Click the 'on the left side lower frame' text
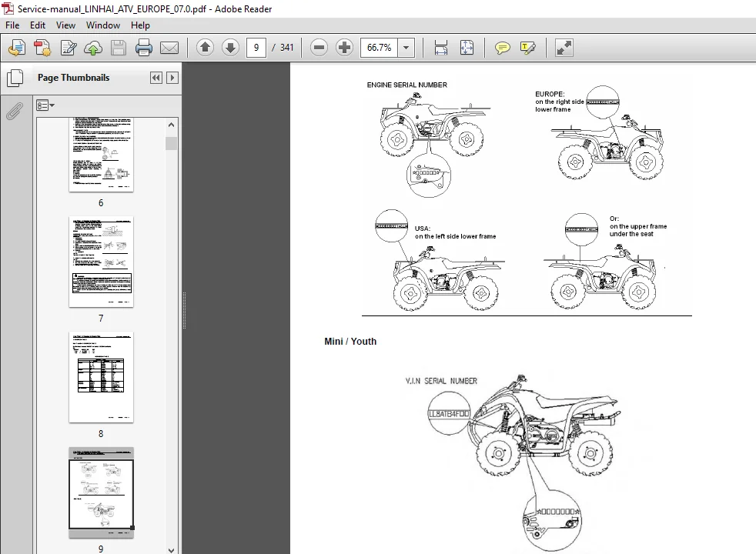The height and width of the screenshot is (554, 756). pyautogui.click(x=455, y=236)
